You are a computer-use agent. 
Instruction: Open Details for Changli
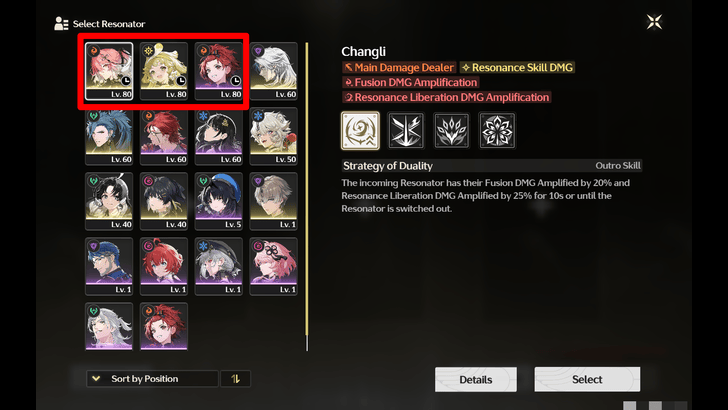coord(475,379)
